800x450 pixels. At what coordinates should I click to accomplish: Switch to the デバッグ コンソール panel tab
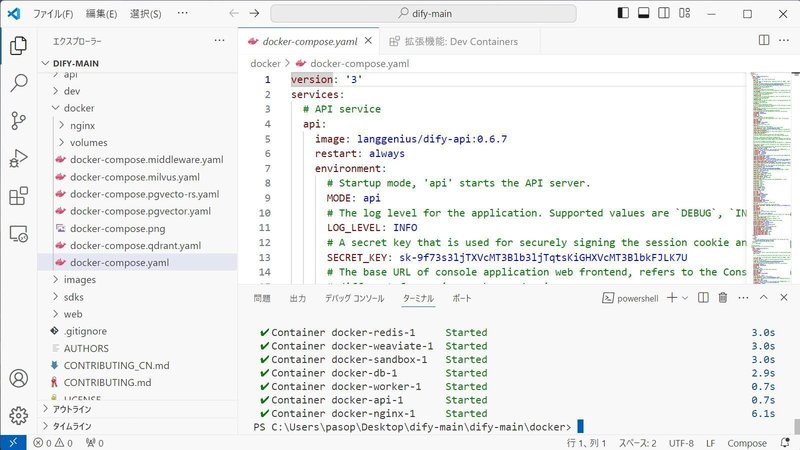pyautogui.click(x=355, y=298)
